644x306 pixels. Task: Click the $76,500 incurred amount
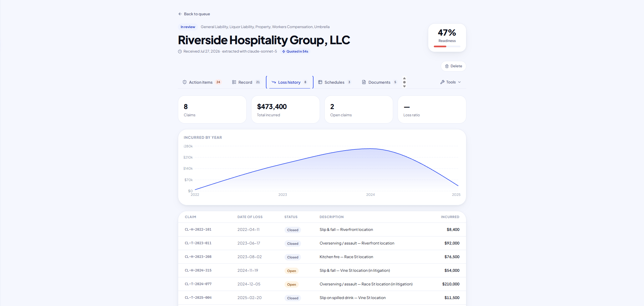tap(452, 257)
